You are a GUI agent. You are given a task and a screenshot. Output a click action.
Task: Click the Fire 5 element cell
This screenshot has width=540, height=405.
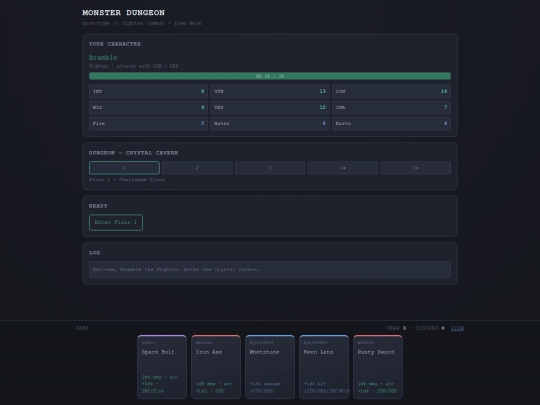click(x=148, y=124)
